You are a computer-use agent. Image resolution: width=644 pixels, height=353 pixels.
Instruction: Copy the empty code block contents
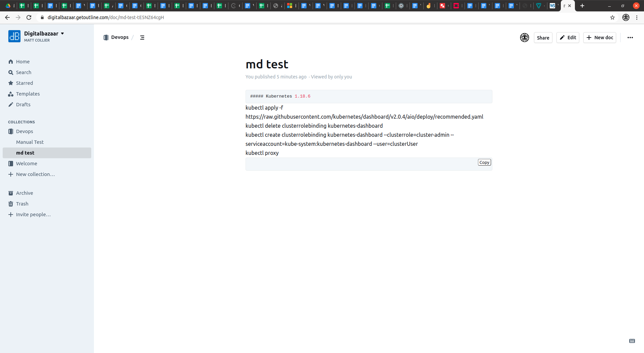coord(484,162)
